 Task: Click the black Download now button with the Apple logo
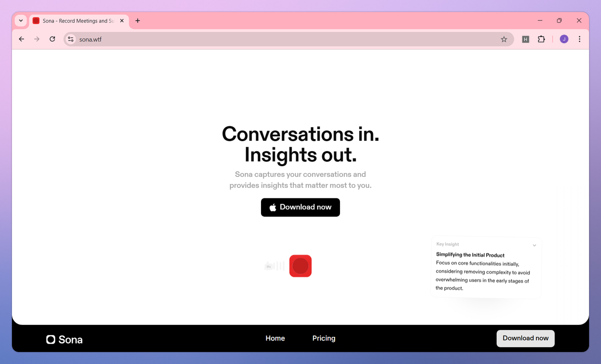[x=300, y=207]
